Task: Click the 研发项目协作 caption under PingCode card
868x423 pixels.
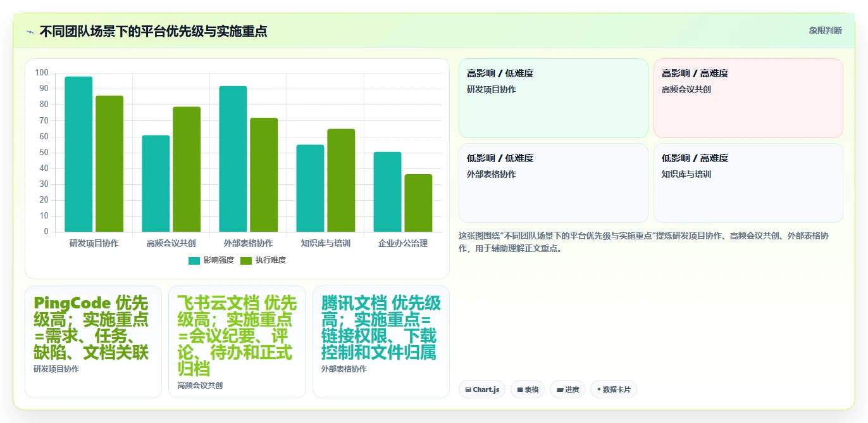Action: point(56,369)
